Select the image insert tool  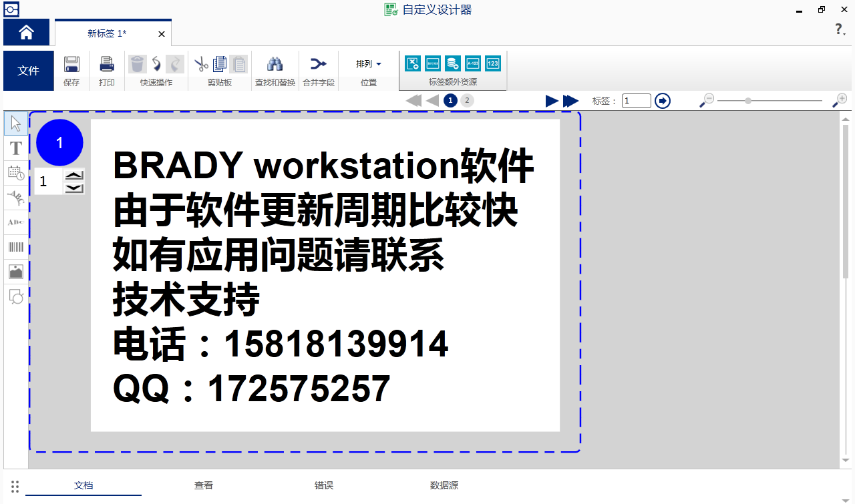pos(16,272)
